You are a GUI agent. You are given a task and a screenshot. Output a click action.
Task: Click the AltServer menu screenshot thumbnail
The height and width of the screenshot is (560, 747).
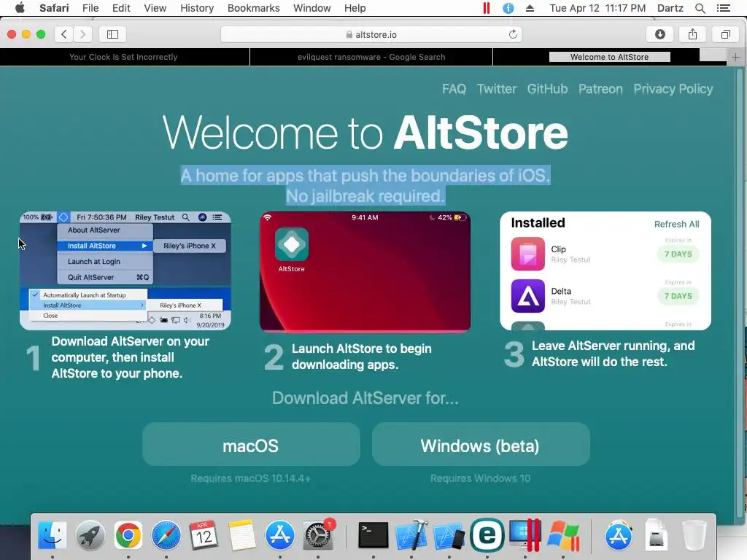125,271
